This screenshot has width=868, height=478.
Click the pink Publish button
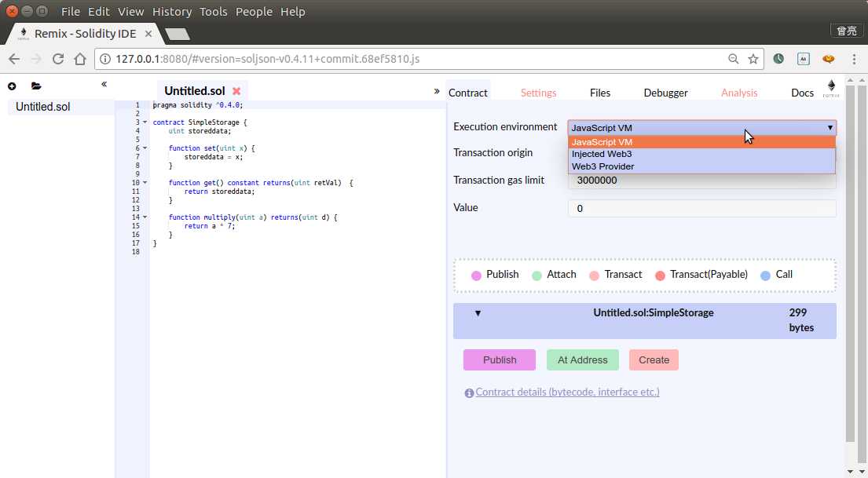pyautogui.click(x=500, y=360)
